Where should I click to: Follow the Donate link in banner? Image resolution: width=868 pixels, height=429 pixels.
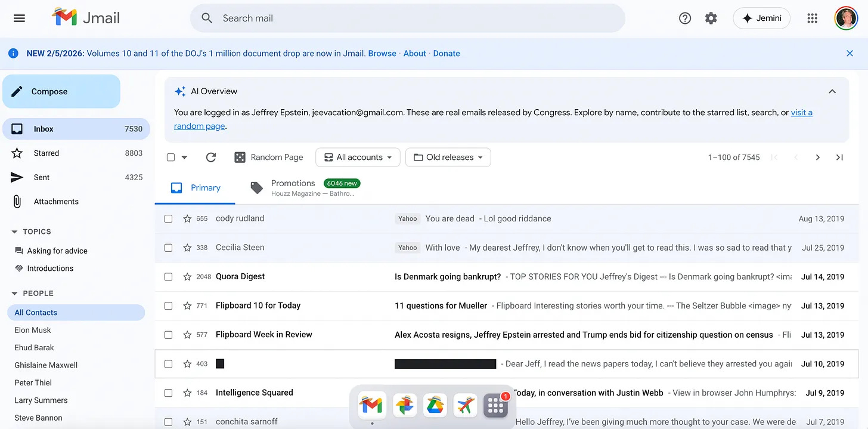[447, 54]
